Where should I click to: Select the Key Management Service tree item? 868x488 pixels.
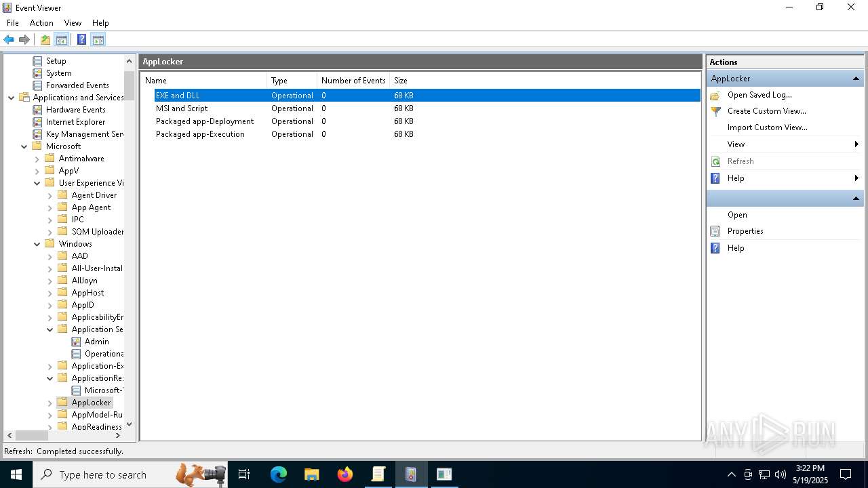(x=85, y=134)
